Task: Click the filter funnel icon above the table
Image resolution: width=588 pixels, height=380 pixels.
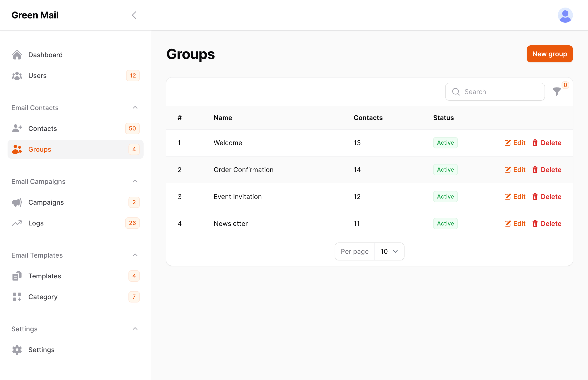Action: click(x=556, y=91)
